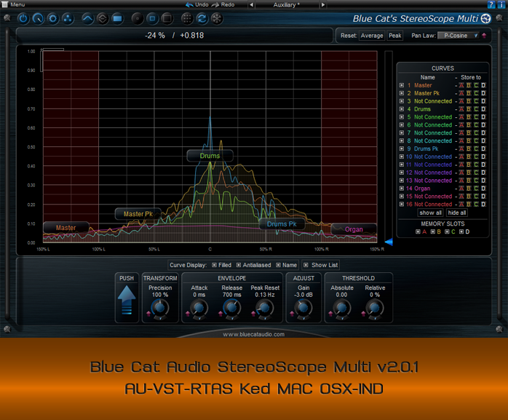Reset the Peak curves
The image size is (508, 420).
click(395, 36)
